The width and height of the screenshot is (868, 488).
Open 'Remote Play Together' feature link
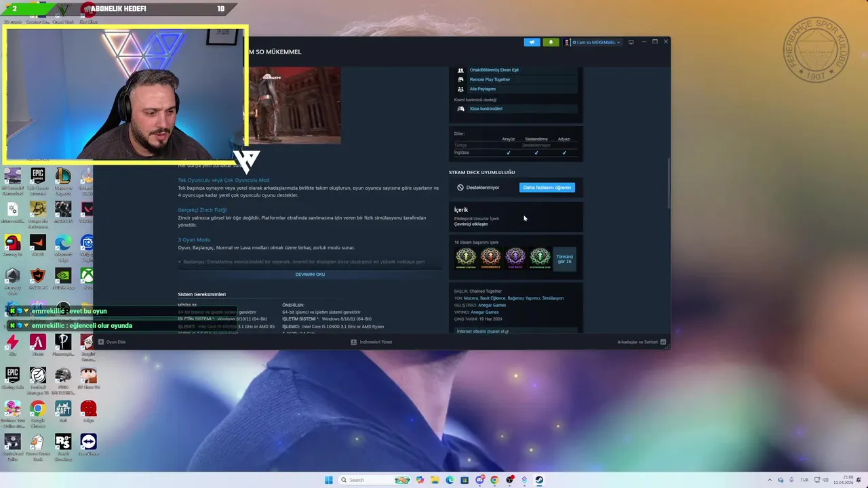coord(490,79)
